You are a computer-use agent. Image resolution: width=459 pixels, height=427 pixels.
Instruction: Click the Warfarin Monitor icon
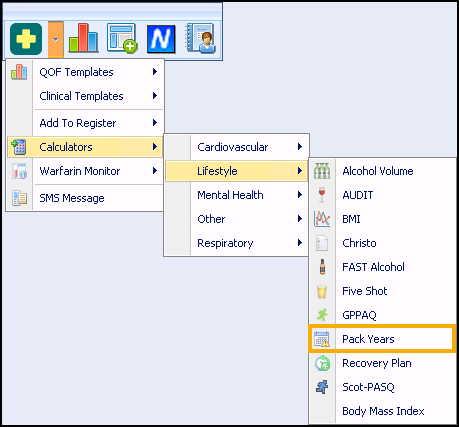[x=19, y=171]
